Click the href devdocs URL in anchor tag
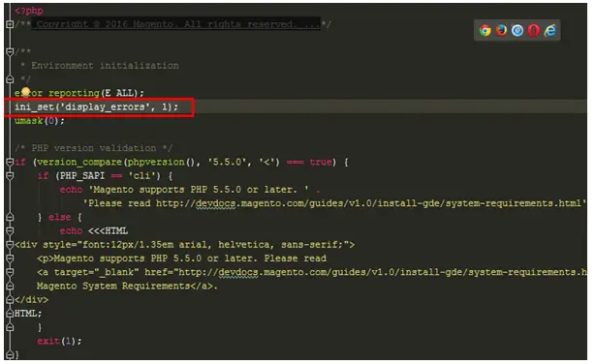 pyautogui.click(x=383, y=272)
